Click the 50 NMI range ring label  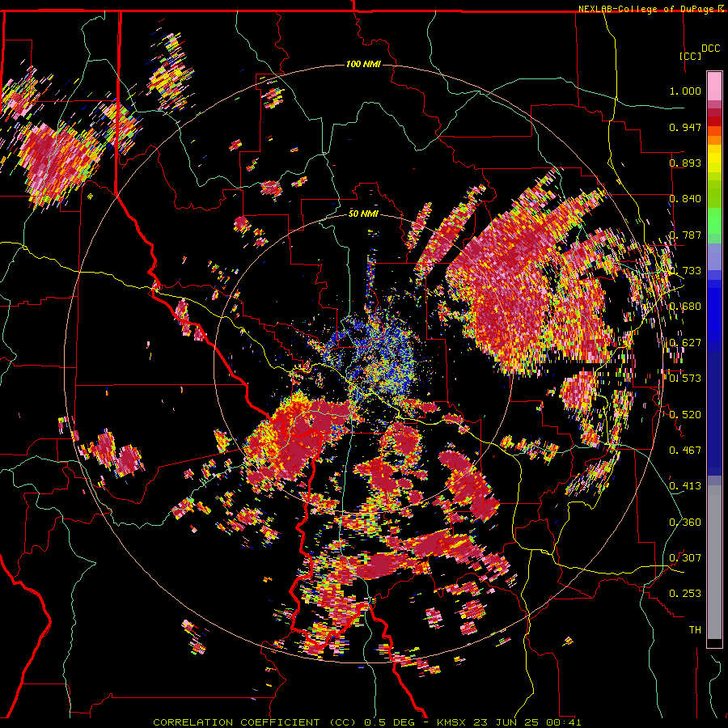pos(363,214)
